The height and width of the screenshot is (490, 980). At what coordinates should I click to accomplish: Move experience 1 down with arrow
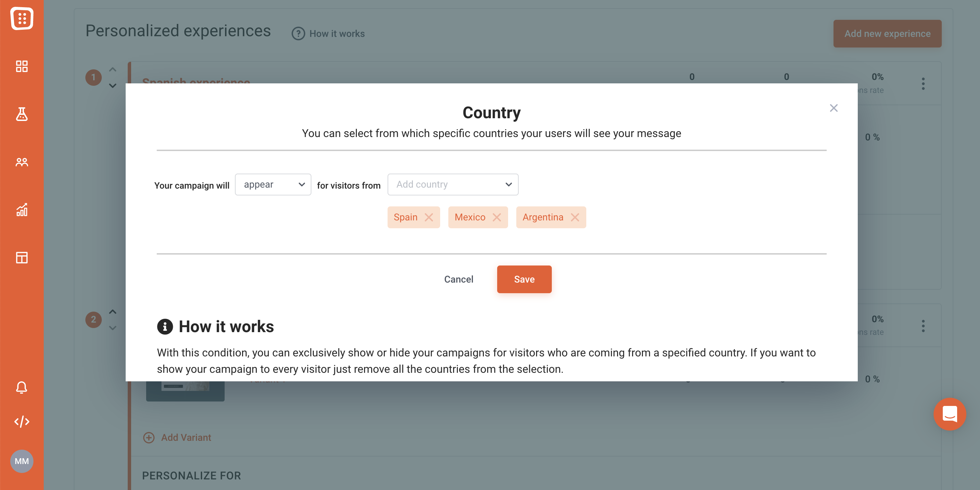click(113, 86)
